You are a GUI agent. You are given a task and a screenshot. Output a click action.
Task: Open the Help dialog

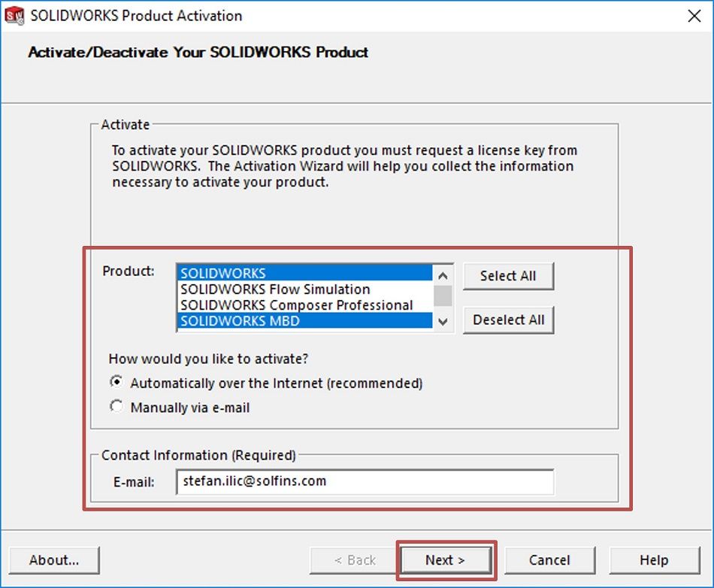pos(654,559)
